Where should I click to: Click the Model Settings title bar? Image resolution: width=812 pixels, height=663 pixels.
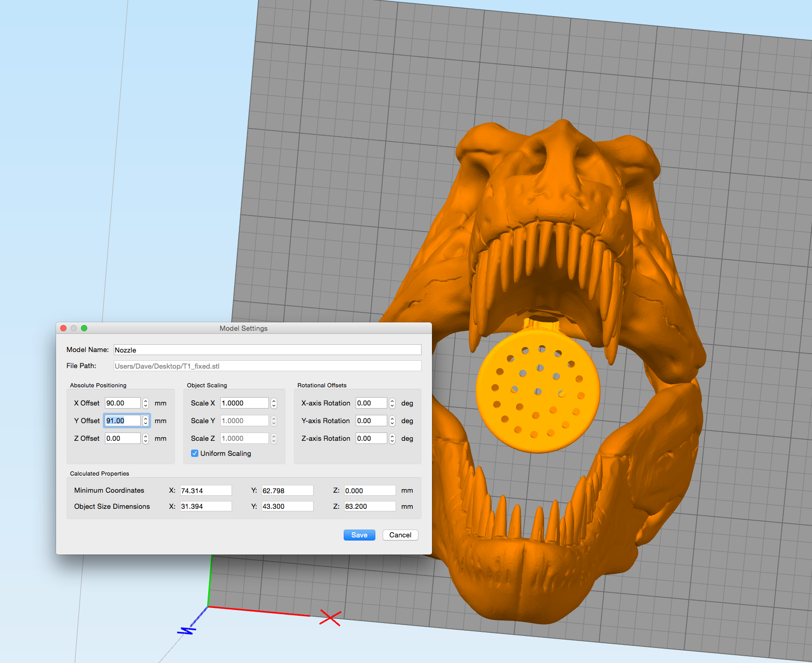(243, 328)
